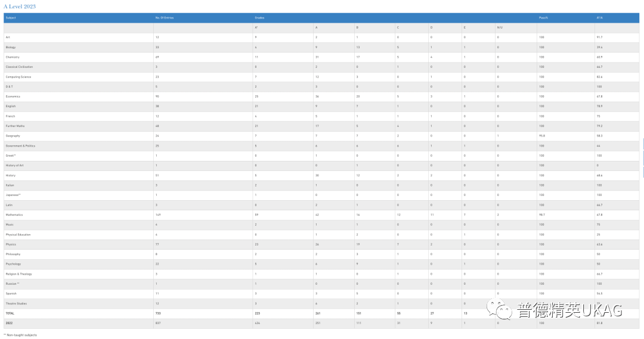Click the 2022 entries value '837'
This screenshot has height=339, width=644.
tap(158, 323)
